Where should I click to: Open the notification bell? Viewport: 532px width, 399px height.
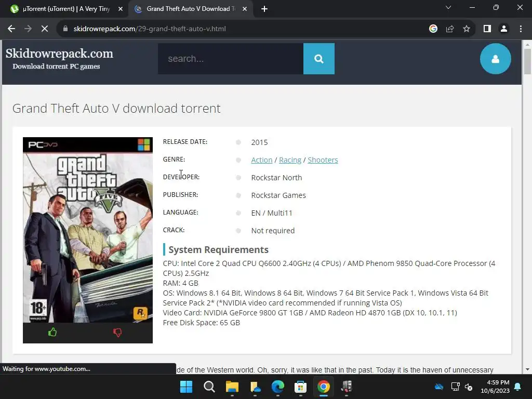pyautogui.click(x=518, y=387)
